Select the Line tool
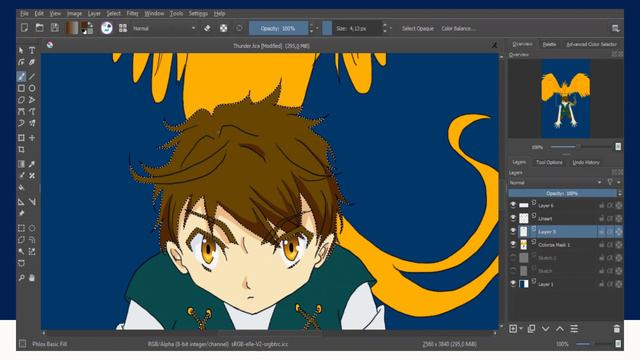The height and width of the screenshot is (360, 640). pyautogui.click(x=32, y=76)
